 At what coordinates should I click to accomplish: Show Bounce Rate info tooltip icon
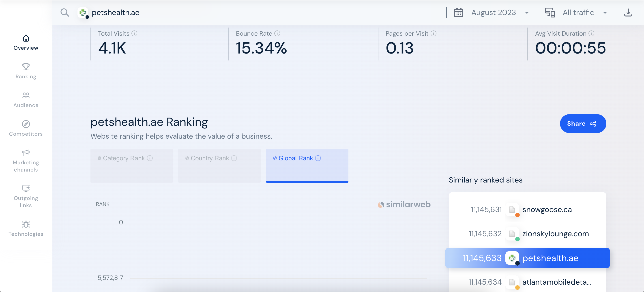[277, 34]
